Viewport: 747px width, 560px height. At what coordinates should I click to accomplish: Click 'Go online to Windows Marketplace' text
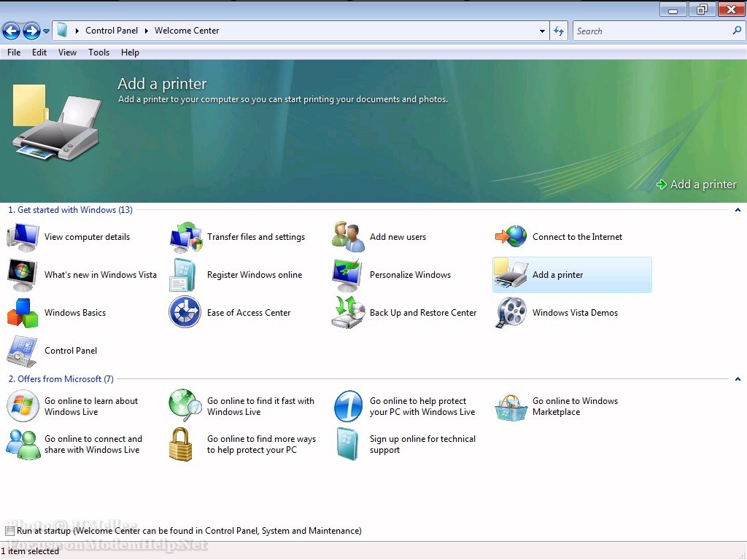(x=575, y=406)
